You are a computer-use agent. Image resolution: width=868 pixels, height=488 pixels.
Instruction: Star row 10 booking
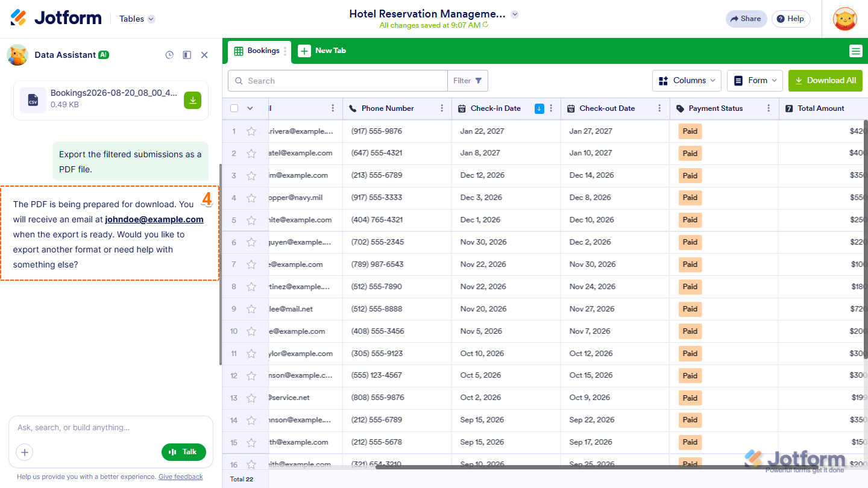(x=251, y=331)
